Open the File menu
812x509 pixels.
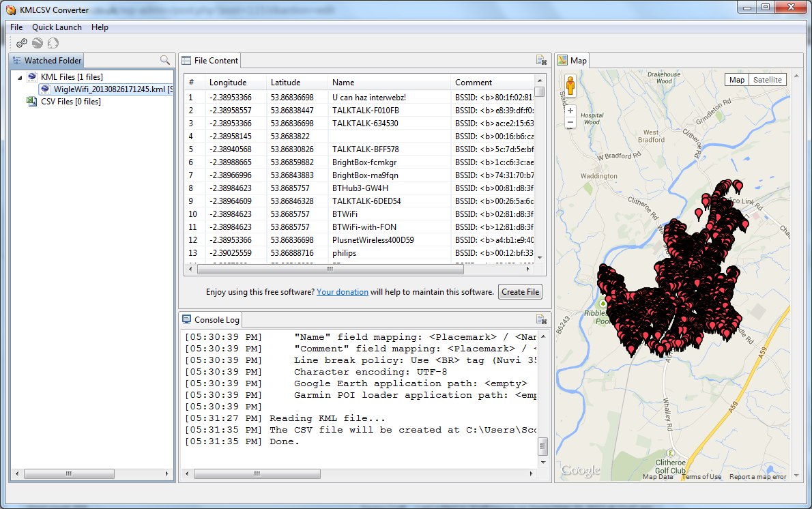click(16, 27)
